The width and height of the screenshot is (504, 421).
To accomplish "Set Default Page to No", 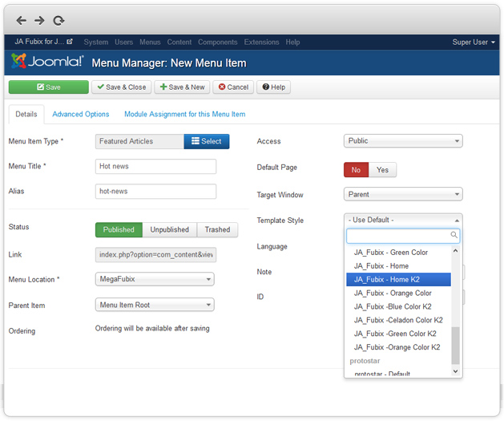I will [x=356, y=170].
